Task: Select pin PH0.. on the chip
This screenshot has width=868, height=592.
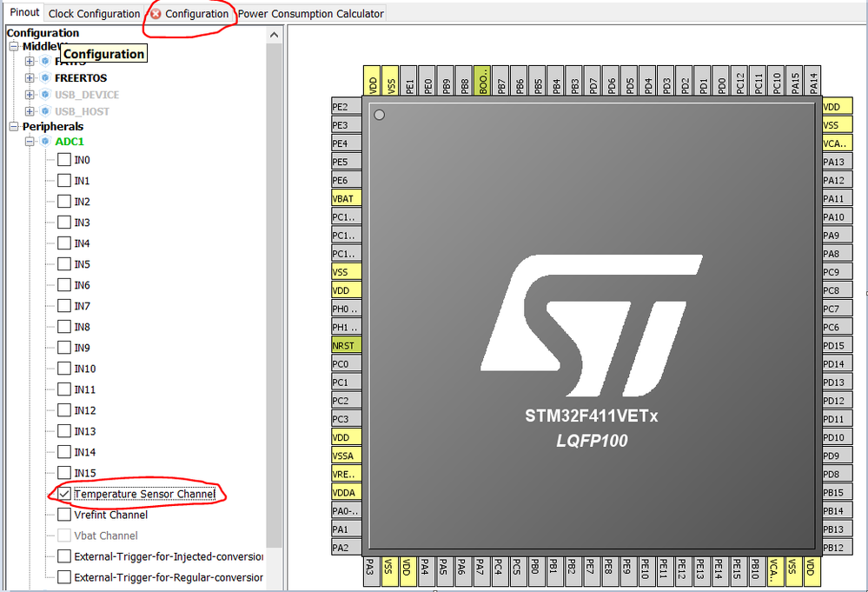Action: click(346, 309)
